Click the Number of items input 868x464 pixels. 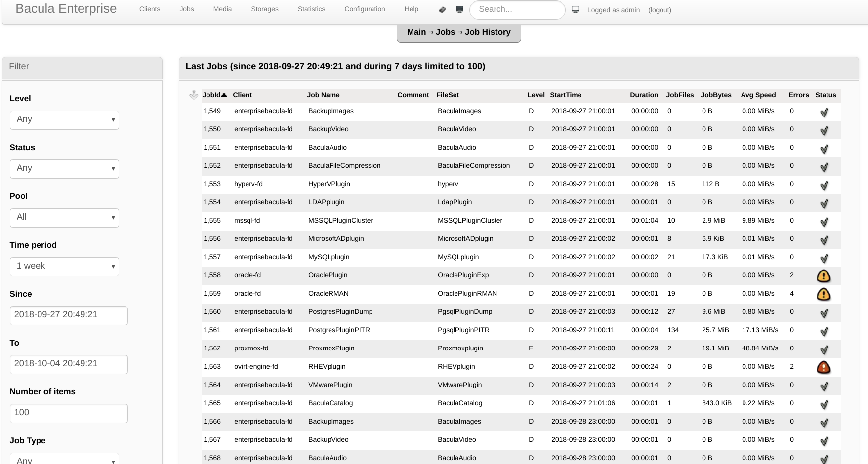[69, 413]
